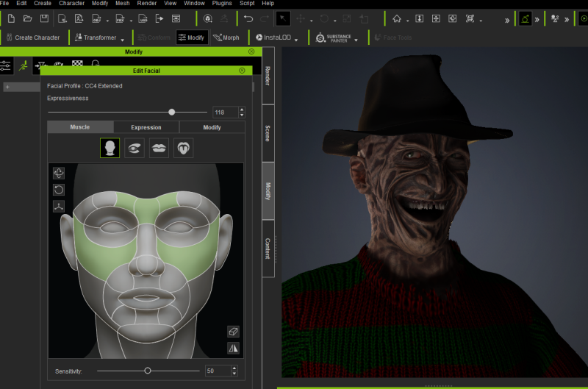Open the Scene side tab
588x389 pixels.
(268, 133)
